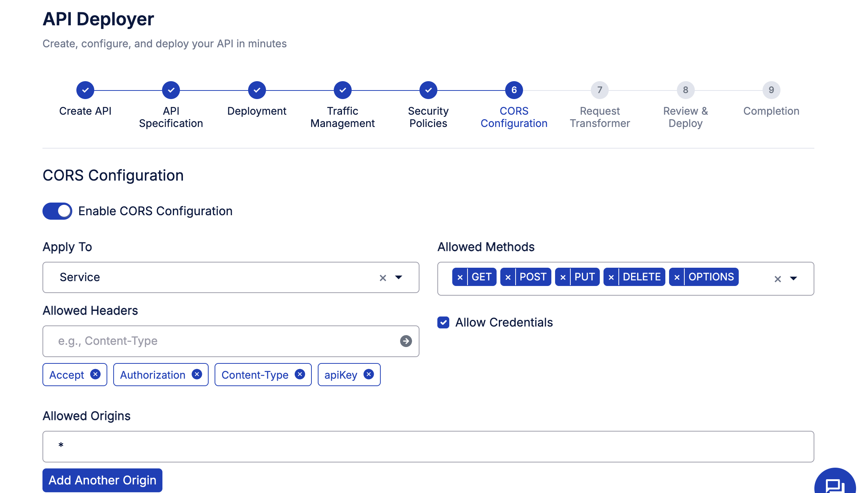
Task: Expand the Apply To dropdown
Action: click(399, 277)
